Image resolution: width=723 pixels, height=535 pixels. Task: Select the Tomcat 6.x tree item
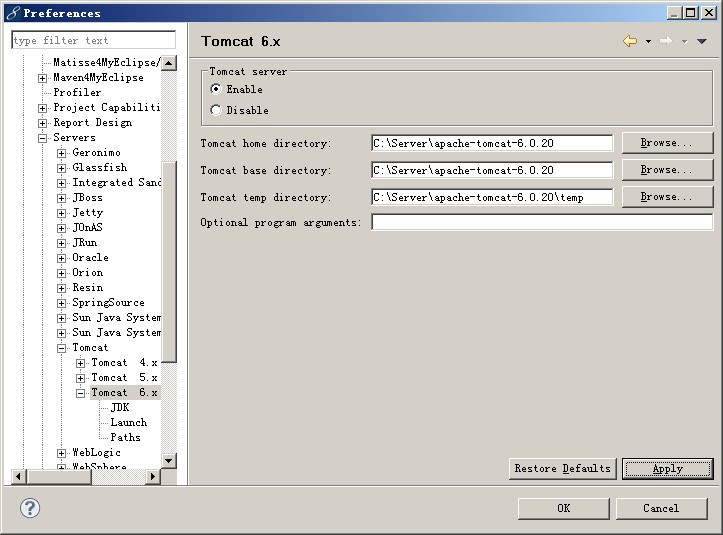[x=124, y=392]
